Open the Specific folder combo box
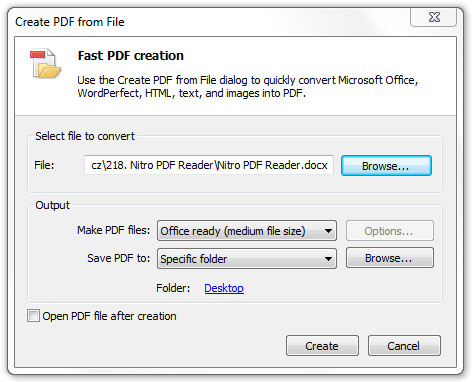 [x=247, y=259]
